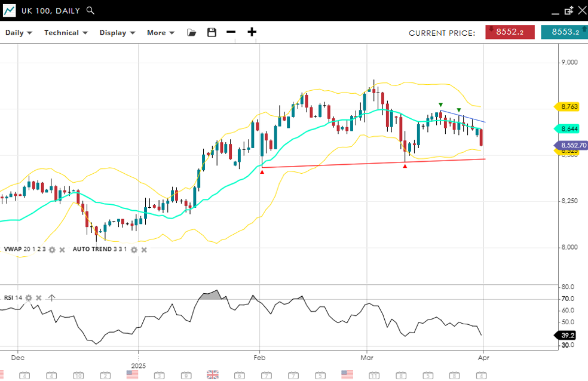Open RSI 14 settings gear

[28, 298]
